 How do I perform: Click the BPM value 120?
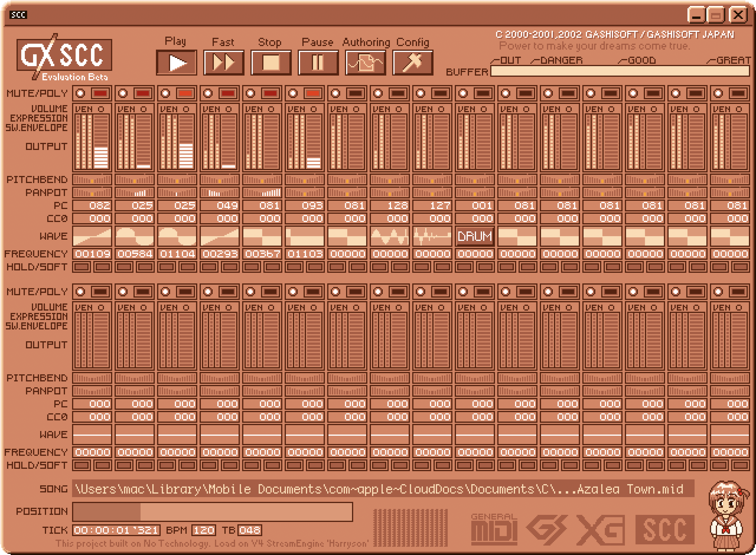click(x=204, y=530)
